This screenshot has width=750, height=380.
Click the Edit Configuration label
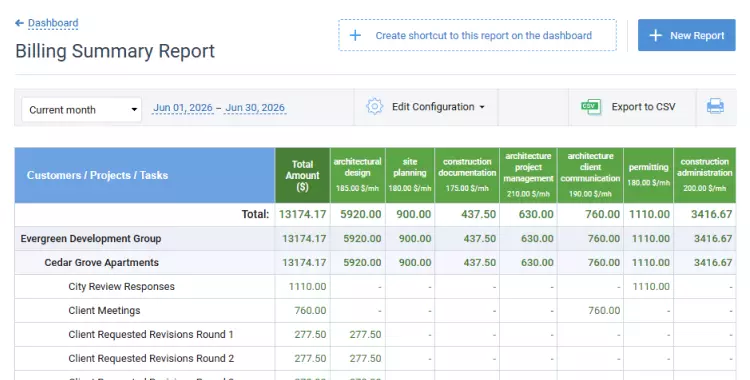point(433,107)
